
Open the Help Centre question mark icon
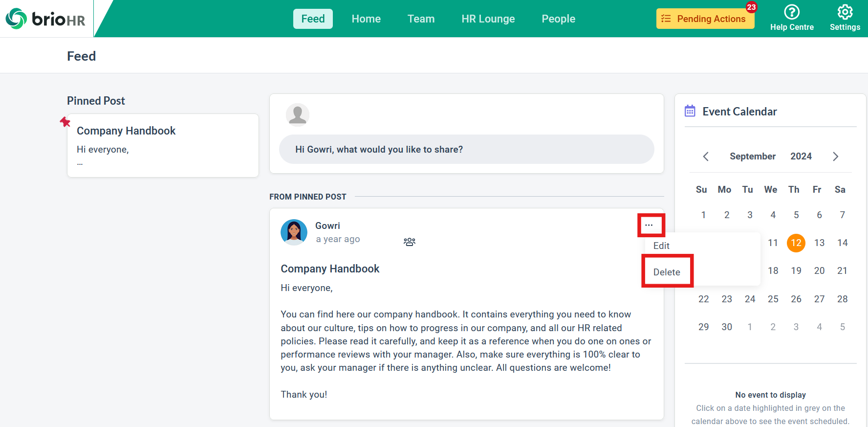pos(792,12)
